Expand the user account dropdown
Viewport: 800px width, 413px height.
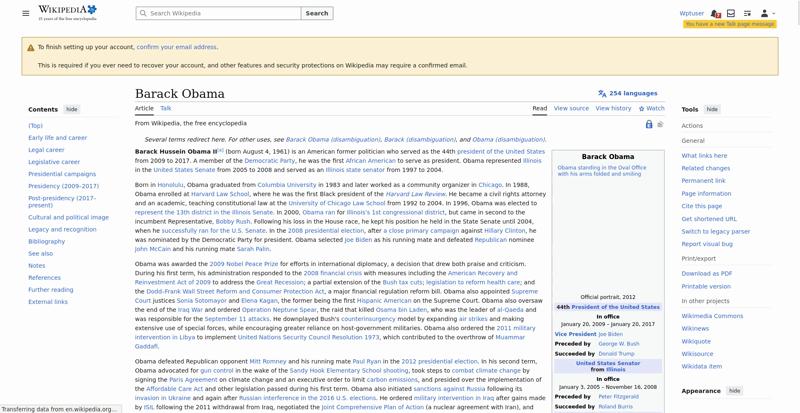click(x=767, y=13)
